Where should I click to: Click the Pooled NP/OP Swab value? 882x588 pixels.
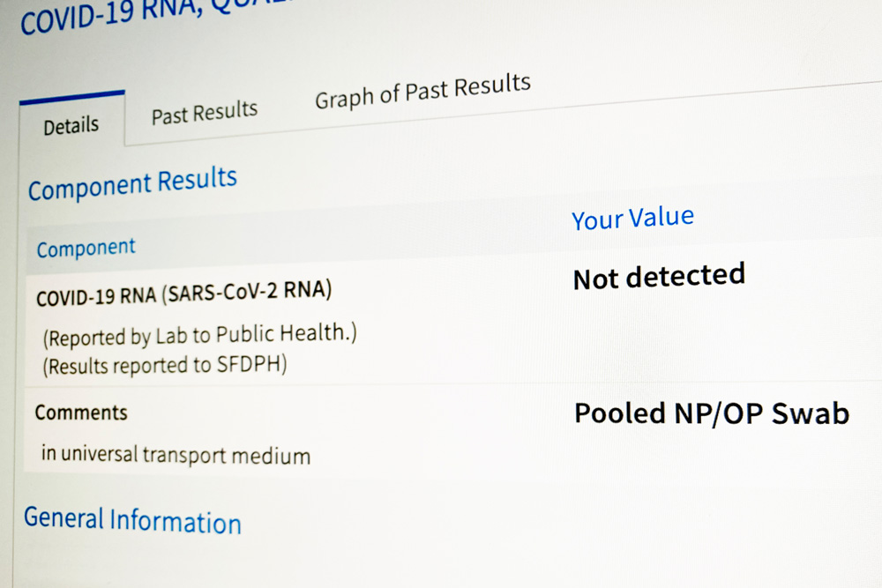tap(712, 413)
